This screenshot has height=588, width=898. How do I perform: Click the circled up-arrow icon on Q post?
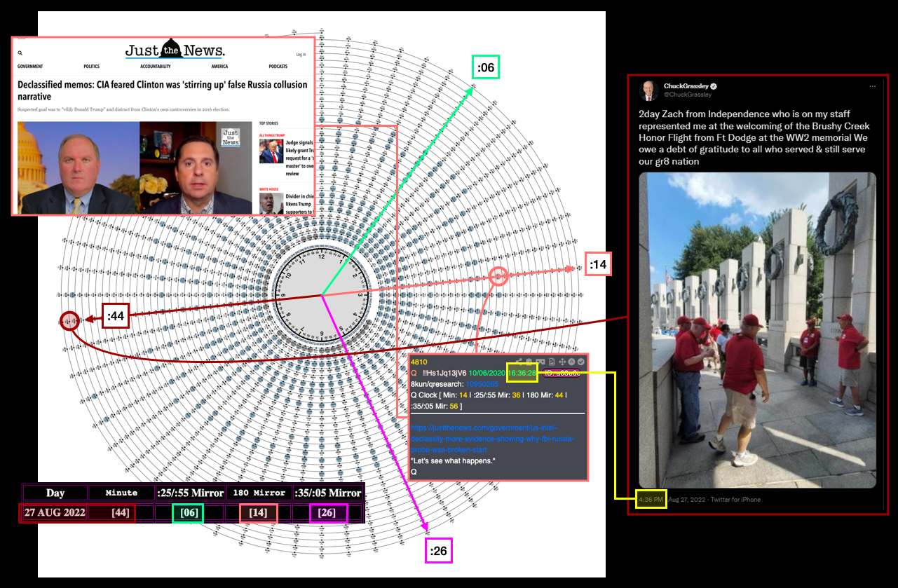571,362
